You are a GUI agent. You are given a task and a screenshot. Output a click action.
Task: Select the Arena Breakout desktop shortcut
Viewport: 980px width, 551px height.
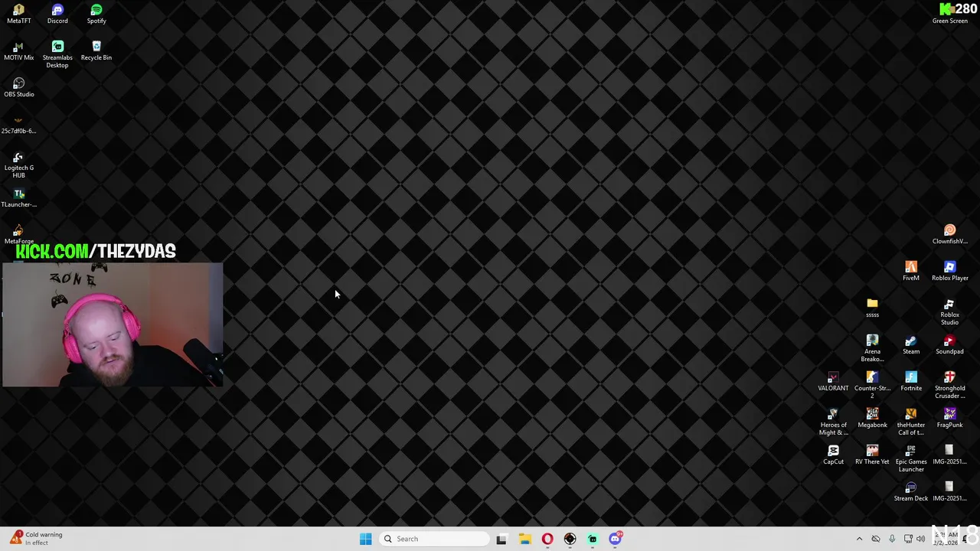coord(872,348)
